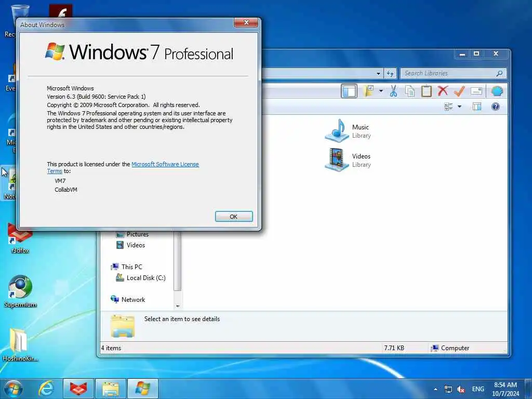Click the muted volume tray icon
Screen dimensions: 532x399
coord(461,389)
